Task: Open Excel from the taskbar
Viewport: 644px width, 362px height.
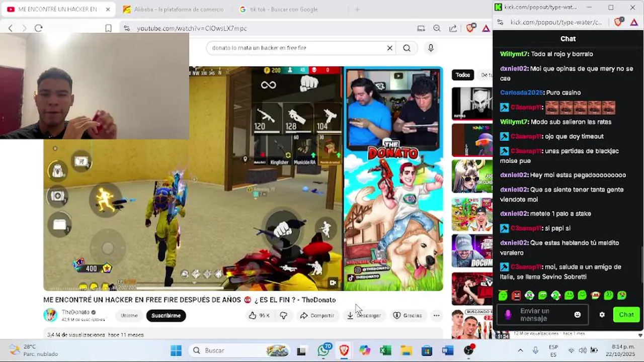Action: pyautogui.click(x=385, y=350)
